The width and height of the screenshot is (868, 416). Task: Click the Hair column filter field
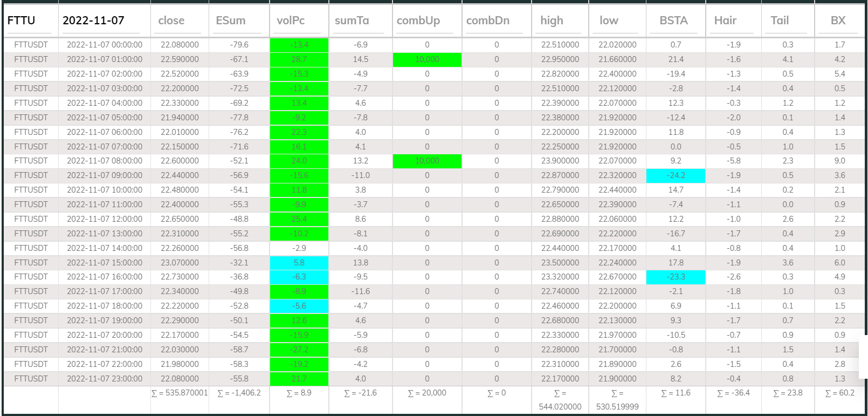point(733,21)
